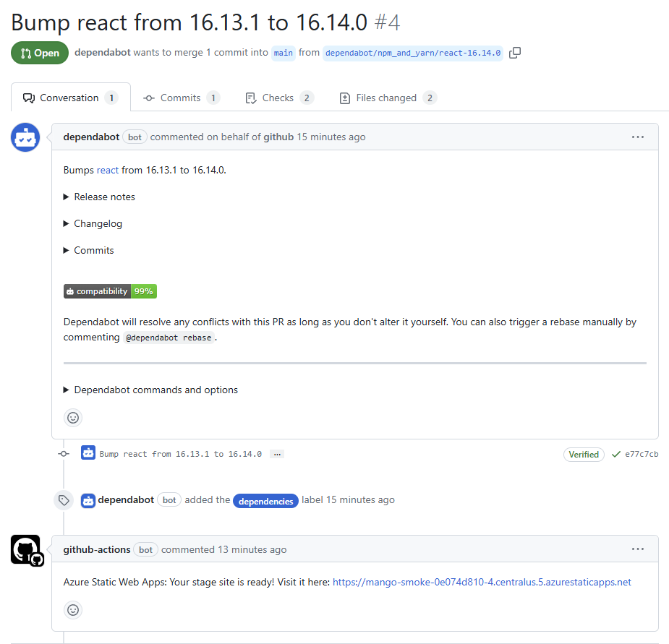This screenshot has width=669, height=644.
Task: Click the tag icon on label event
Action: [64, 500]
